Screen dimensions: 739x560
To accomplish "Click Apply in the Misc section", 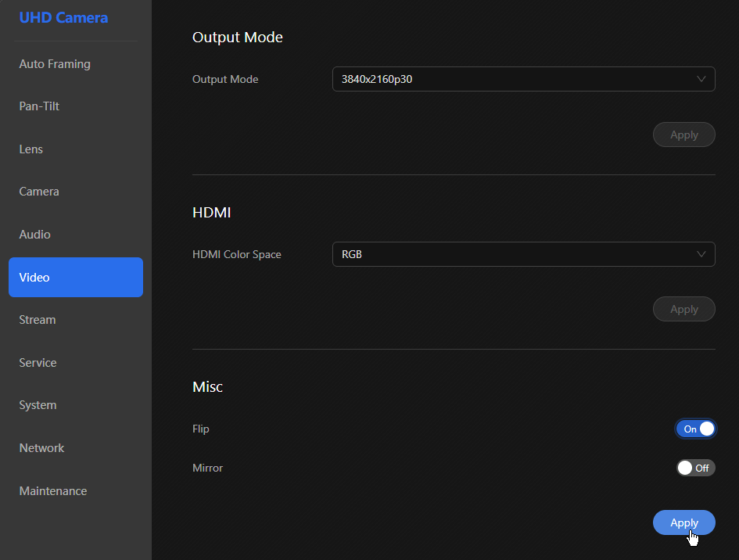I will tap(683, 522).
